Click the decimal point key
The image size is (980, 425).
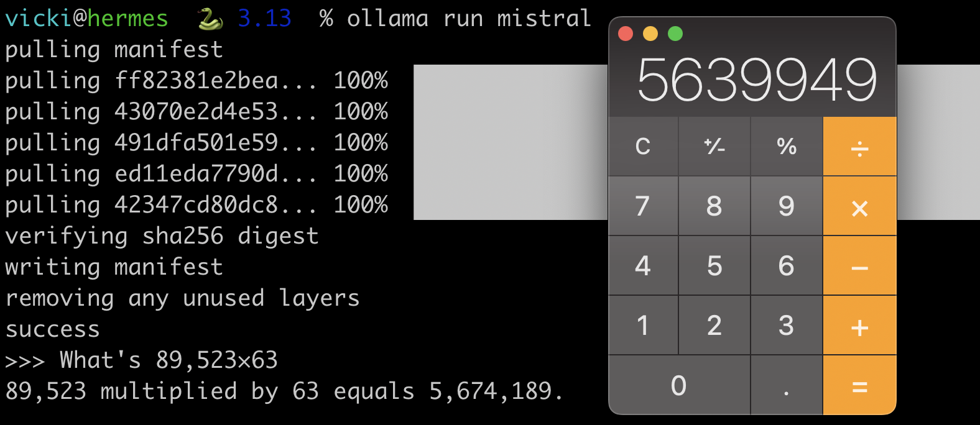pos(787,385)
